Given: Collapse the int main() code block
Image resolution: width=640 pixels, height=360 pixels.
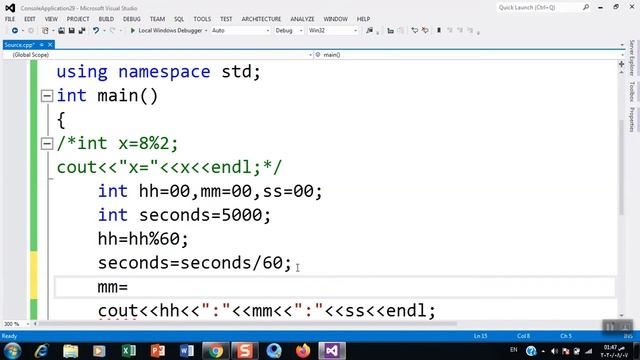Looking at the screenshot, I should pos(47,96).
